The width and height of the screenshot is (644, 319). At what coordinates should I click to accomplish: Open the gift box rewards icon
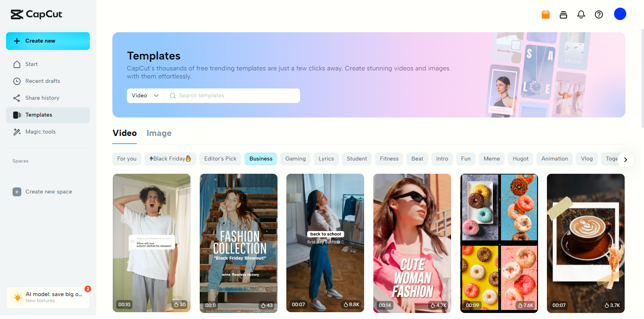546,14
